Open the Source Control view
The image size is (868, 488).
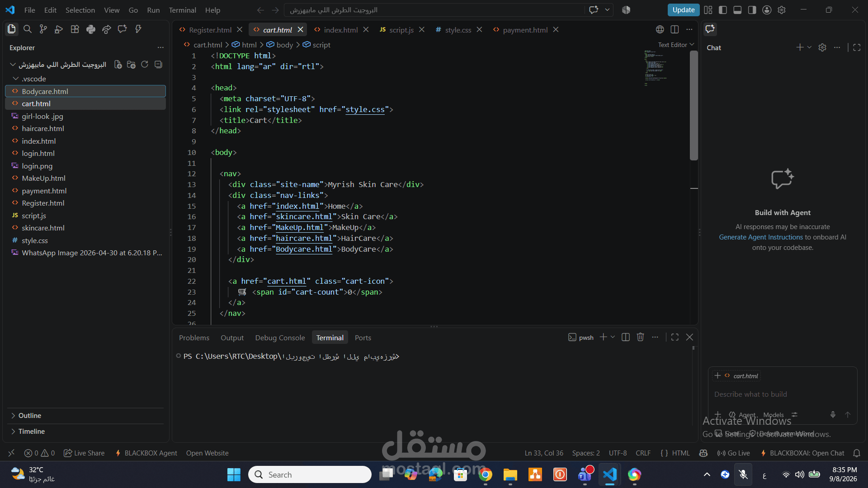[x=43, y=29]
